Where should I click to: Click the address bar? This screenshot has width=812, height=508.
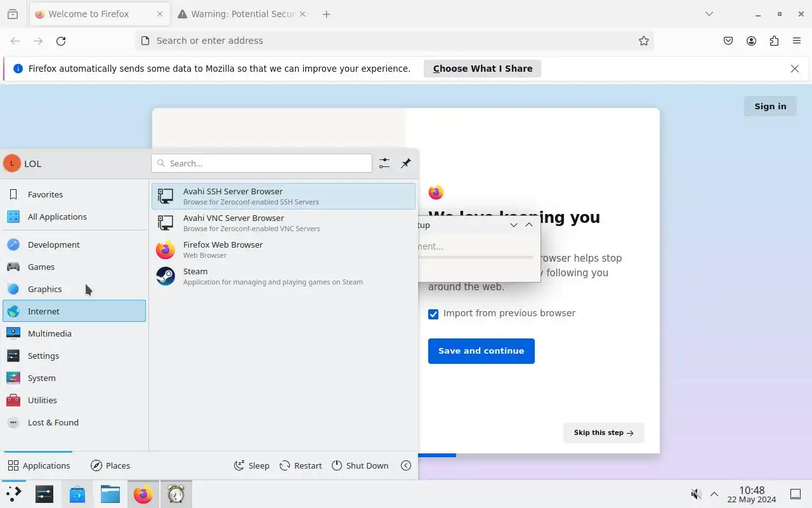coord(393,41)
